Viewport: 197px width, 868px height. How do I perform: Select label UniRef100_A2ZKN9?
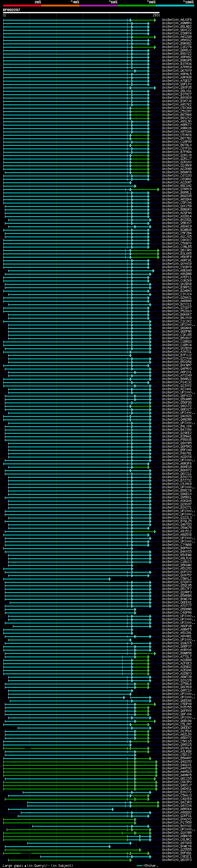(177, 169)
